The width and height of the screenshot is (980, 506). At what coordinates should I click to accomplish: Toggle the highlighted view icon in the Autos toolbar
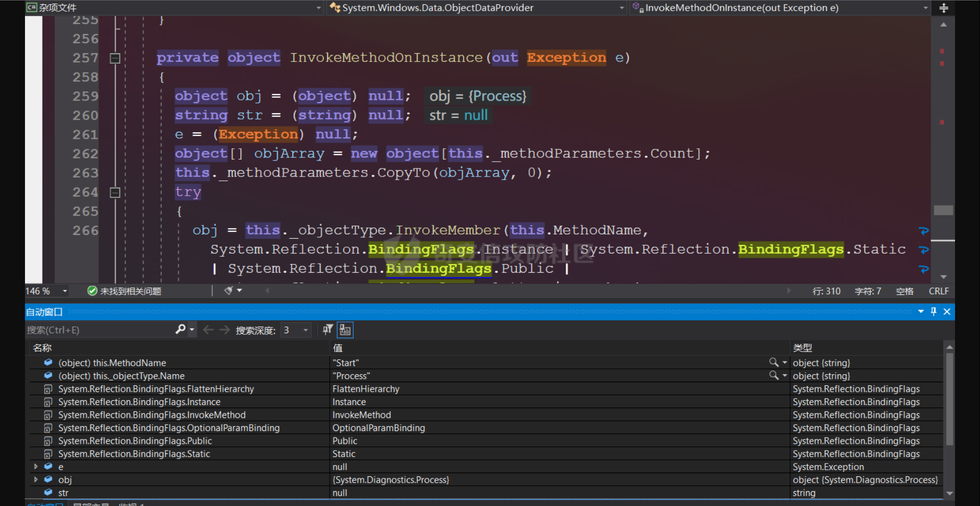[x=345, y=330]
